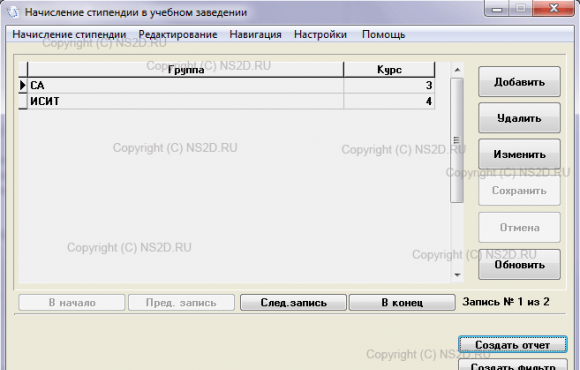Select the row indicator arrow beside СА

click(x=23, y=85)
